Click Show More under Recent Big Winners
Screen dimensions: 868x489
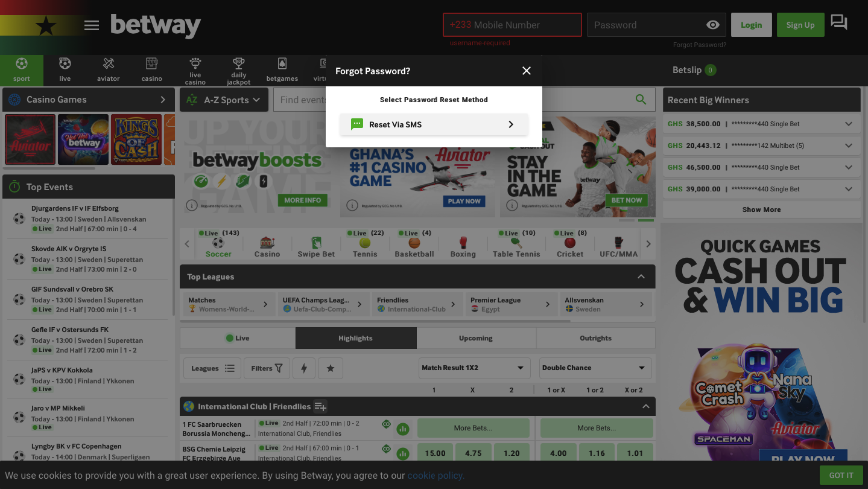761,209
